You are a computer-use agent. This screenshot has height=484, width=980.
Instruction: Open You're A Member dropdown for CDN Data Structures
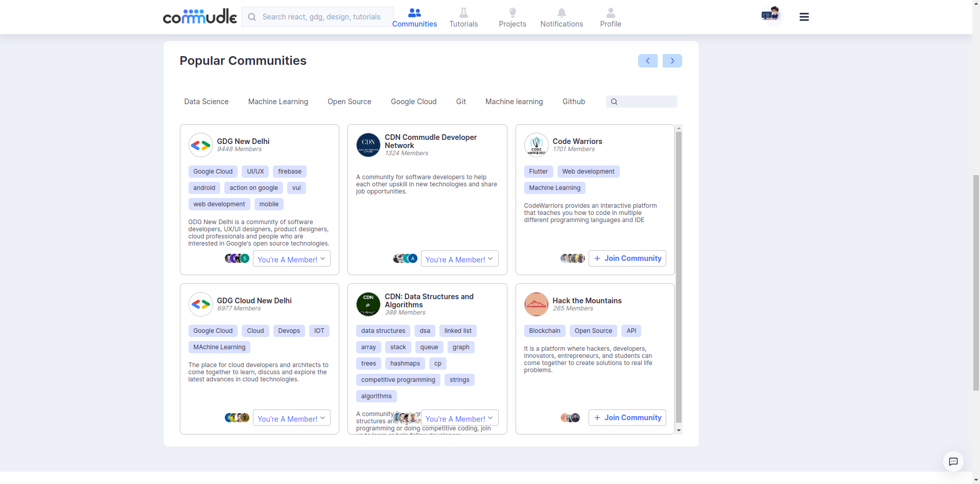tap(459, 418)
